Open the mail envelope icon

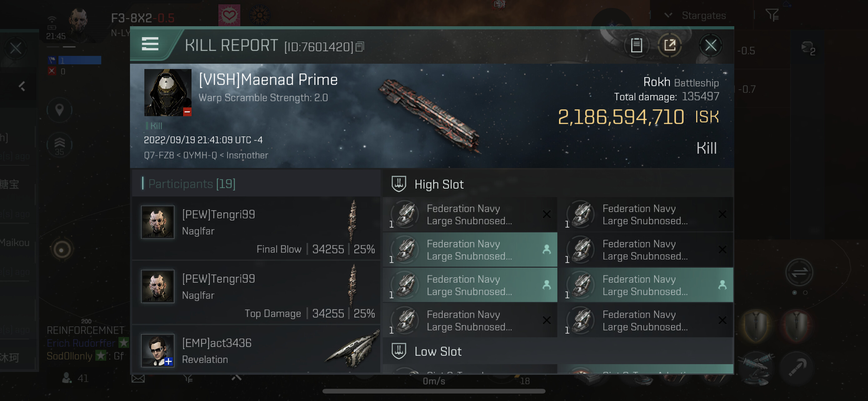pos(138,379)
